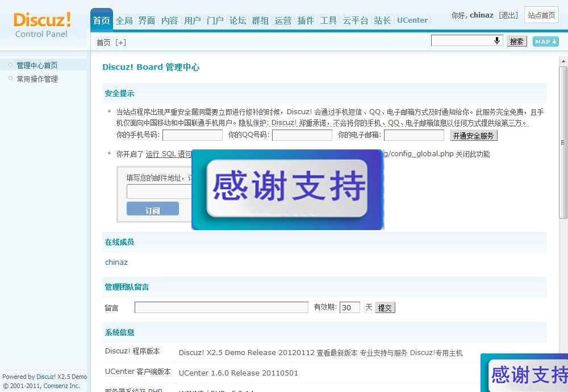Open the 用户 menu tab

(193, 20)
